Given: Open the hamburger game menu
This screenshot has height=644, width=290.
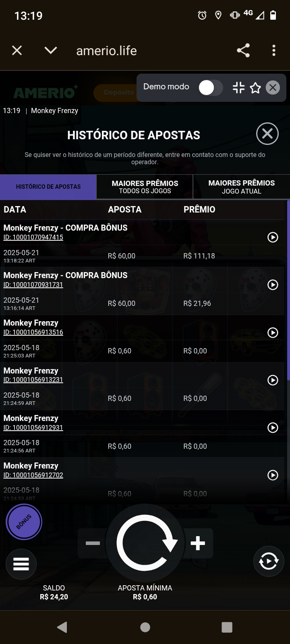Looking at the screenshot, I should [x=21, y=564].
